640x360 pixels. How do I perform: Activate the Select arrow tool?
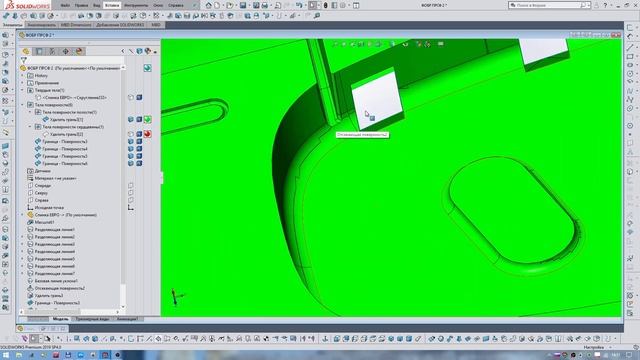312,5
